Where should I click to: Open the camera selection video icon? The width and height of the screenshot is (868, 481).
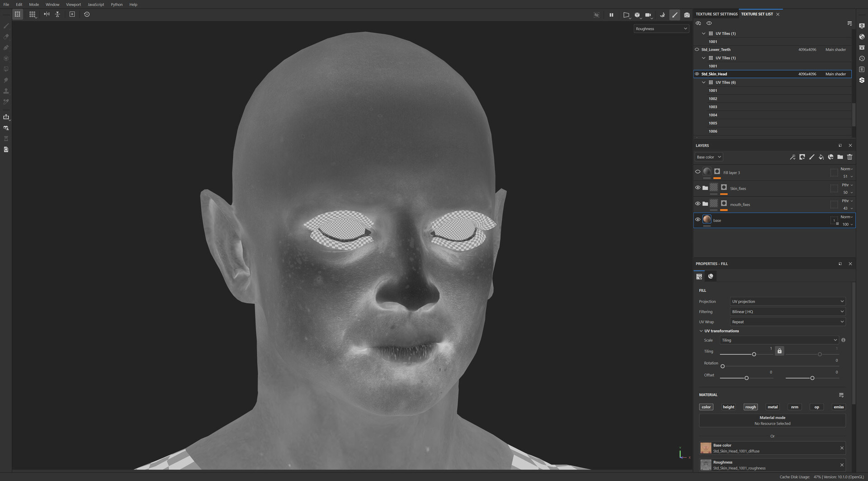pos(648,15)
